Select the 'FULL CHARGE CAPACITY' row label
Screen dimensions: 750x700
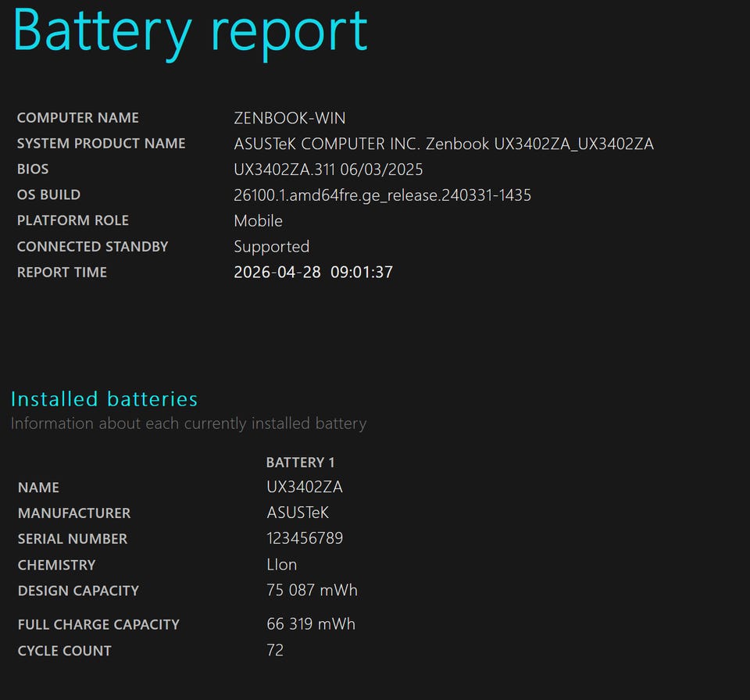98,625
